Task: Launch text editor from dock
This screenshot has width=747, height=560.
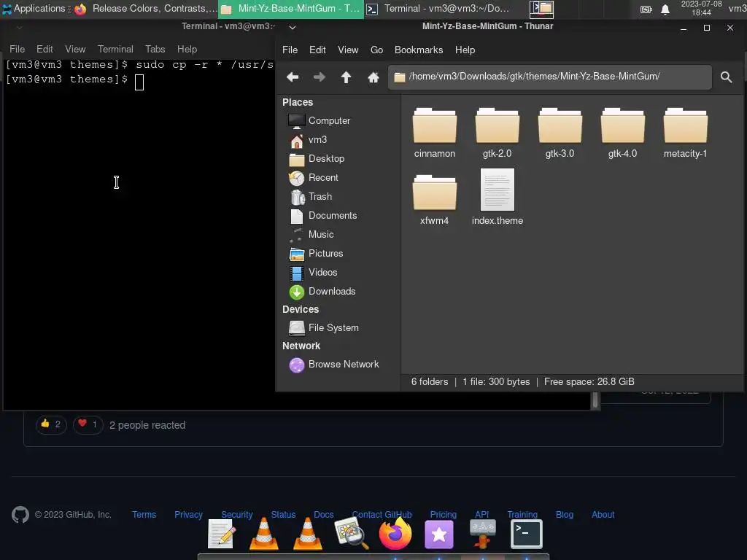Action: pos(222,534)
